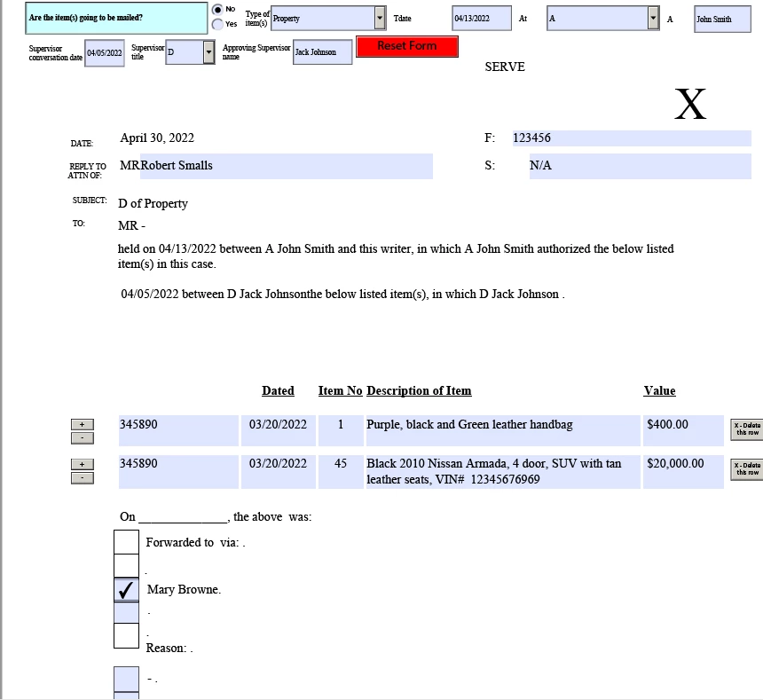Remove row with minus on handbag row

coord(83,437)
